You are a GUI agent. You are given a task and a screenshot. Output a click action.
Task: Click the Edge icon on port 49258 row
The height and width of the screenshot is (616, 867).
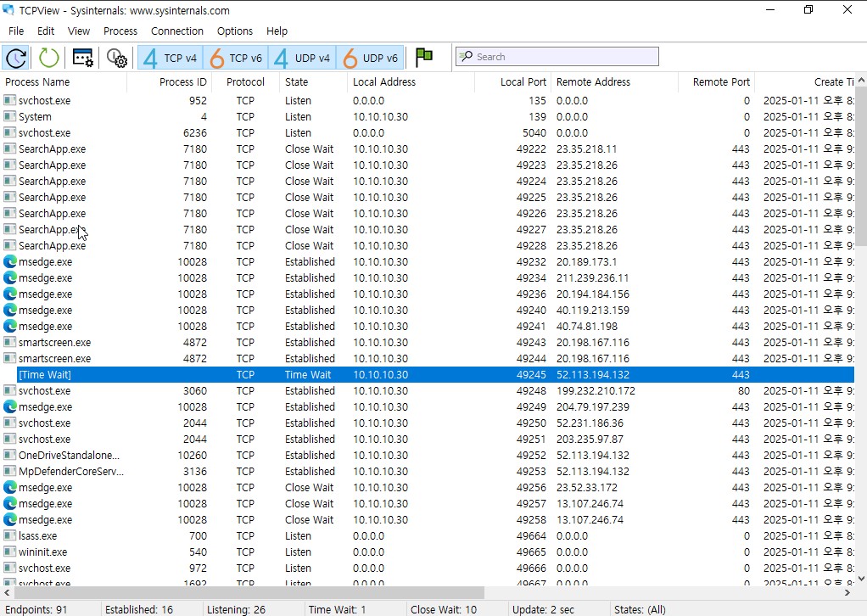(x=9, y=519)
